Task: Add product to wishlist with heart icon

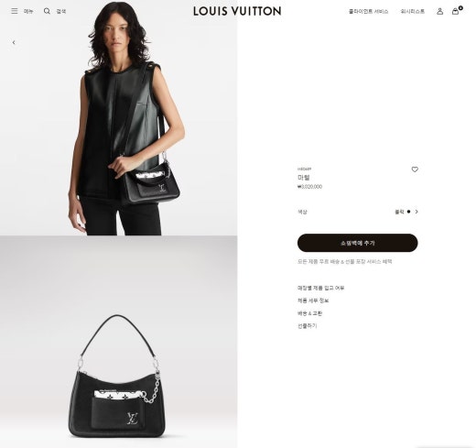Action: click(x=415, y=169)
